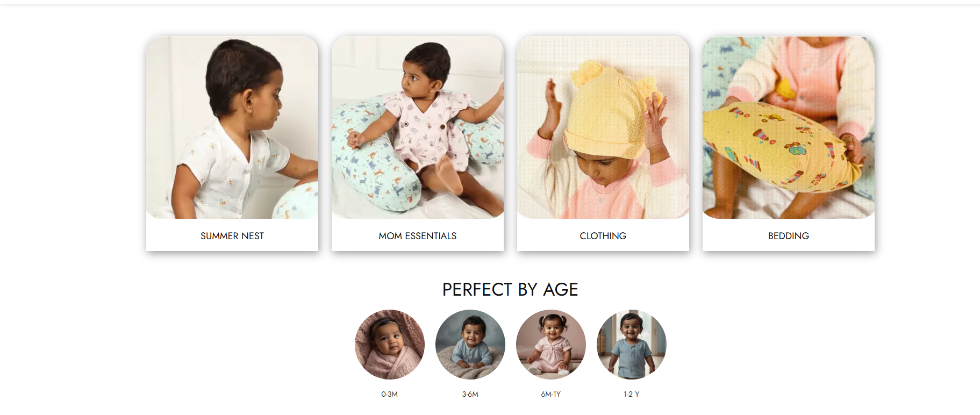This screenshot has width=980, height=415.
Task: Click the PERFECT BY AGE heading
Action: click(x=510, y=290)
